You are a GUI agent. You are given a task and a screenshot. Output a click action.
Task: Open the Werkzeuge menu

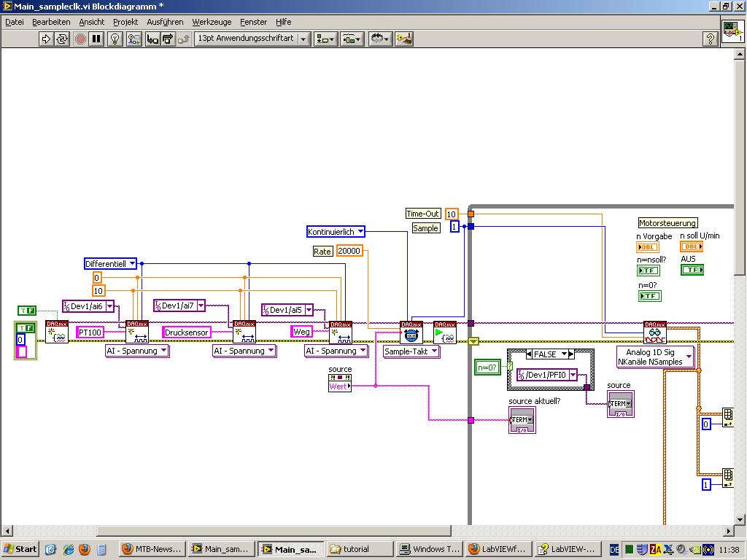point(212,22)
